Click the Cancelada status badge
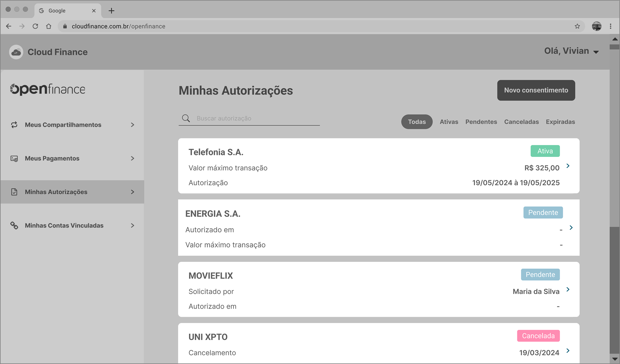620x364 pixels. tap(538, 336)
